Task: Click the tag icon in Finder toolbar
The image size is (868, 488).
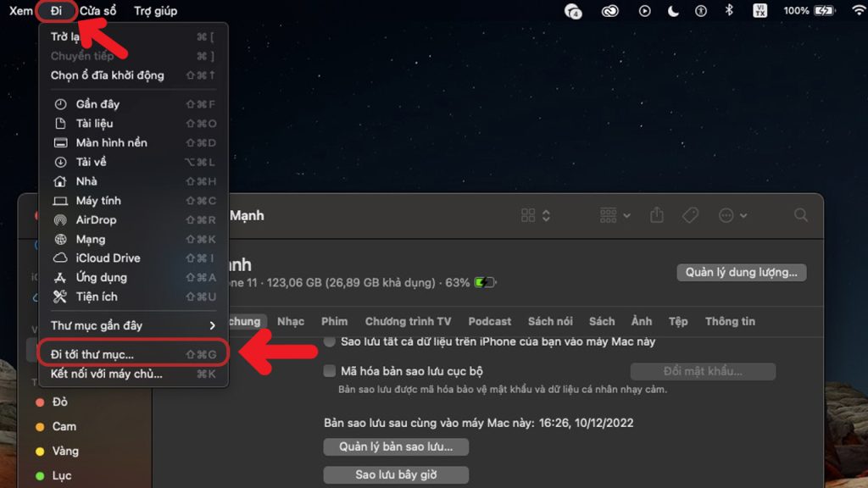Action: click(690, 216)
